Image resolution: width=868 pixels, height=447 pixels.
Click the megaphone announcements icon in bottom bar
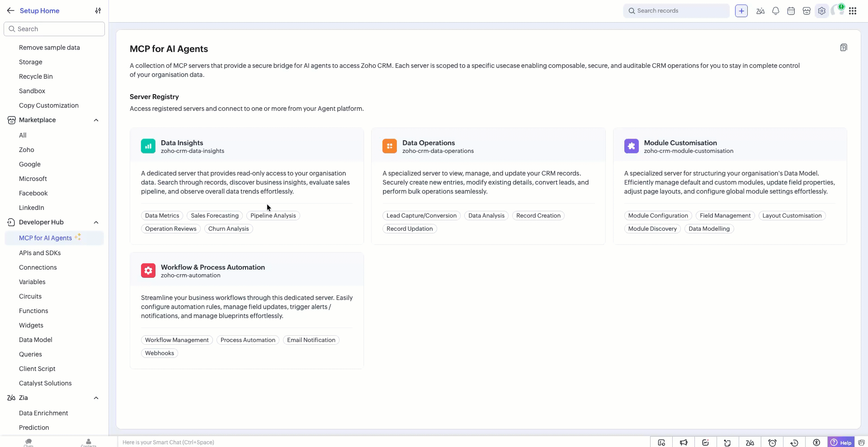[x=684, y=442]
